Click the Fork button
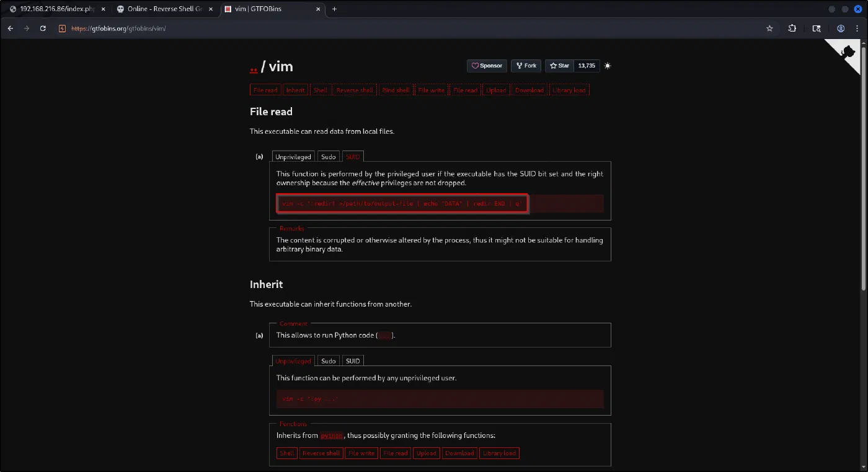Screen dimensions: 868x472 point(526,66)
